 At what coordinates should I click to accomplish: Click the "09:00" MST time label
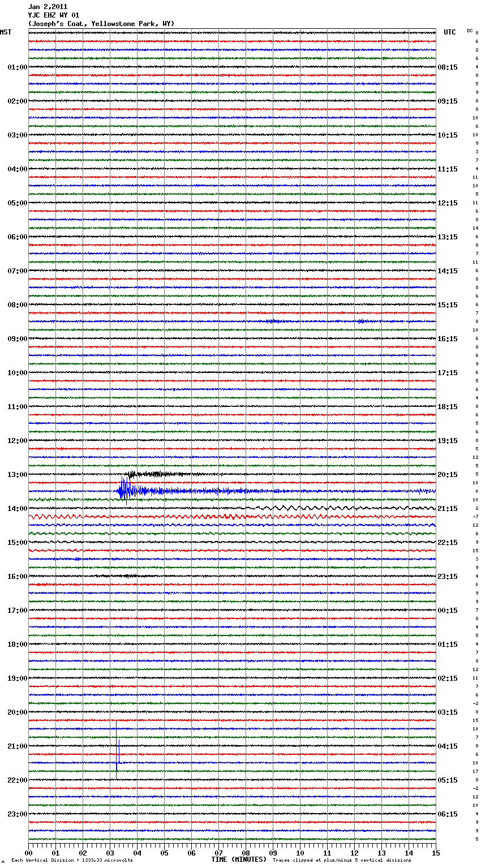pyautogui.click(x=18, y=339)
